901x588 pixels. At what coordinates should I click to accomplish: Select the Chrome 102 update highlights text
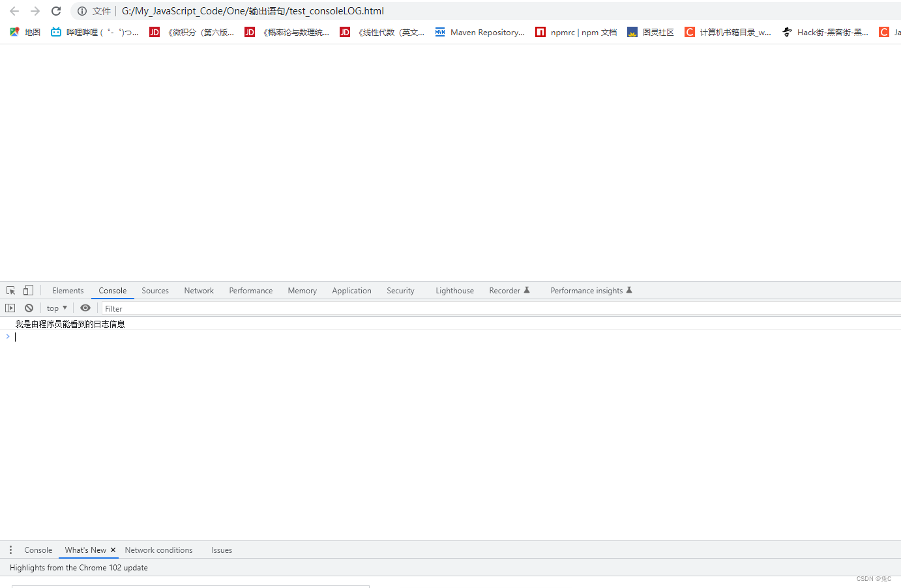79,568
